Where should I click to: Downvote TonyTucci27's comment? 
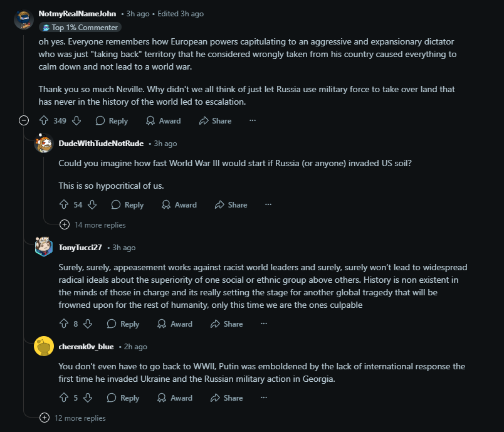(88, 324)
